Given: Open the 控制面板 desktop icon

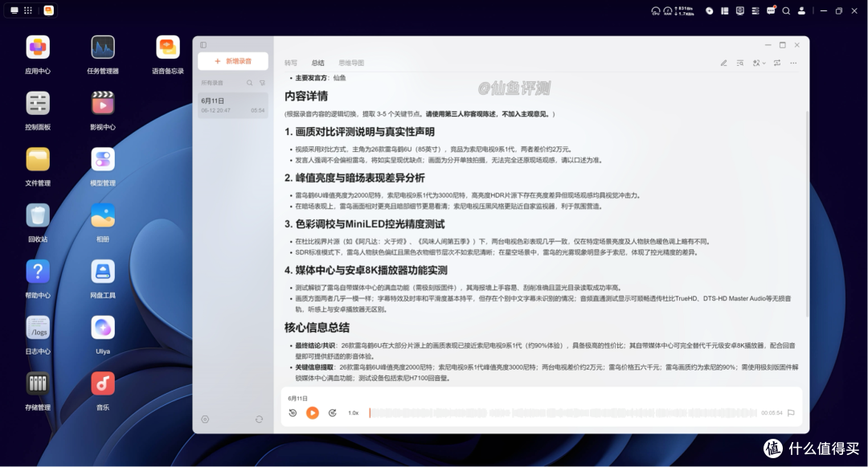Looking at the screenshot, I should click(38, 104).
